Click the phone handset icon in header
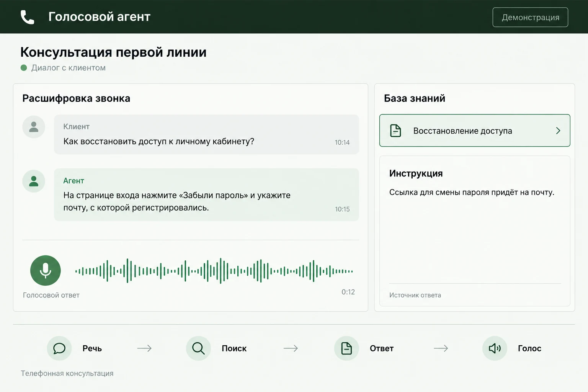Viewport: 588px width, 392px height. coord(27,17)
